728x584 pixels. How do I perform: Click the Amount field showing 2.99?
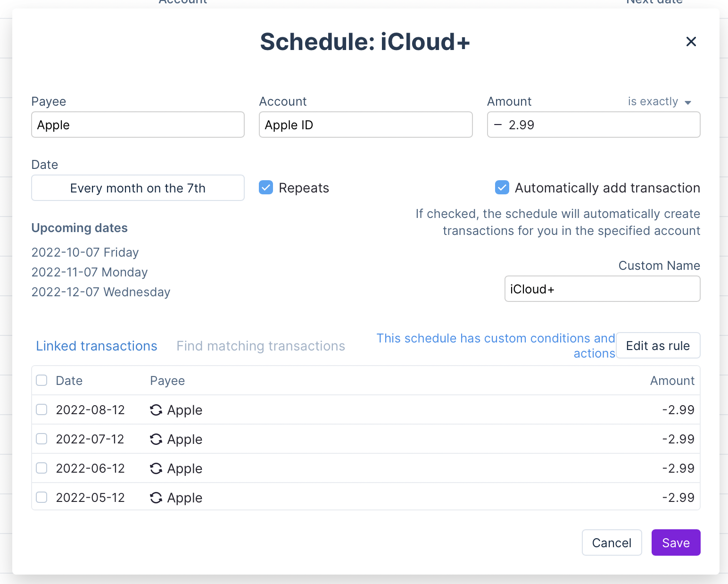tap(594, 125)
